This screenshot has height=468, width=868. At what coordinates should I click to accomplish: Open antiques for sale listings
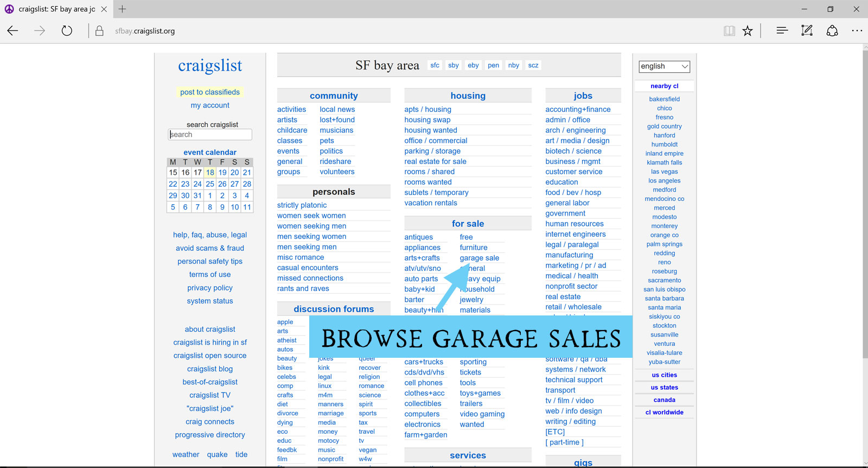click(418, 237)
